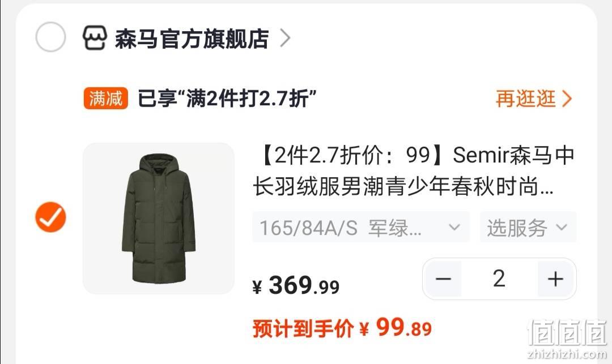Screen dimensions: 612x364
Task: Tap the 预计到手价 ¥99.89 estimated price
Action: pos(342,328)
